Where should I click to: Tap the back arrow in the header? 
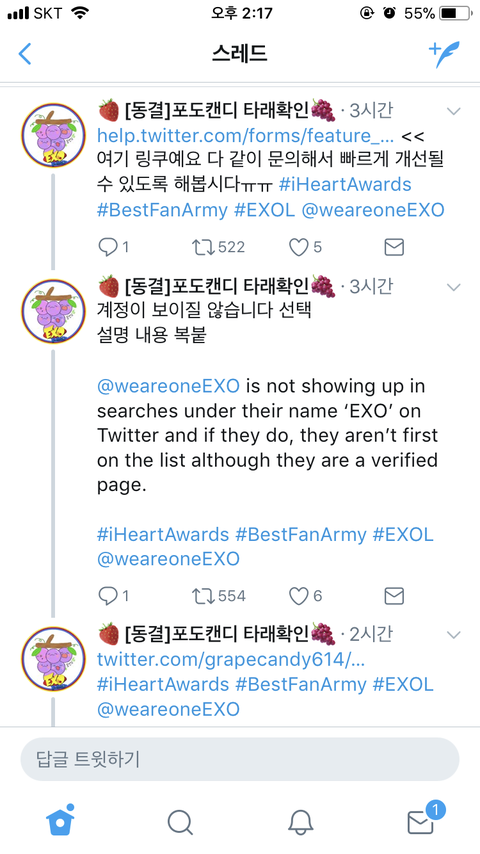25,54
